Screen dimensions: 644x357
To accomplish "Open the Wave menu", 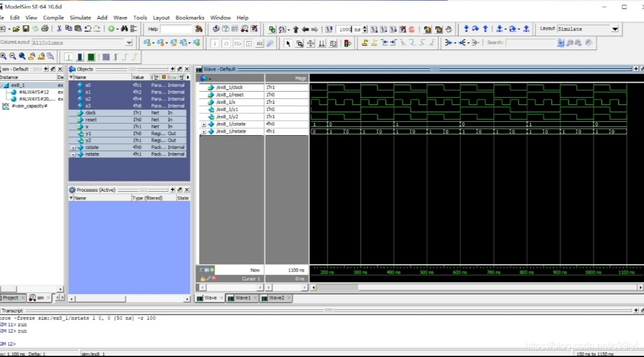I will (x=120, y=17).
